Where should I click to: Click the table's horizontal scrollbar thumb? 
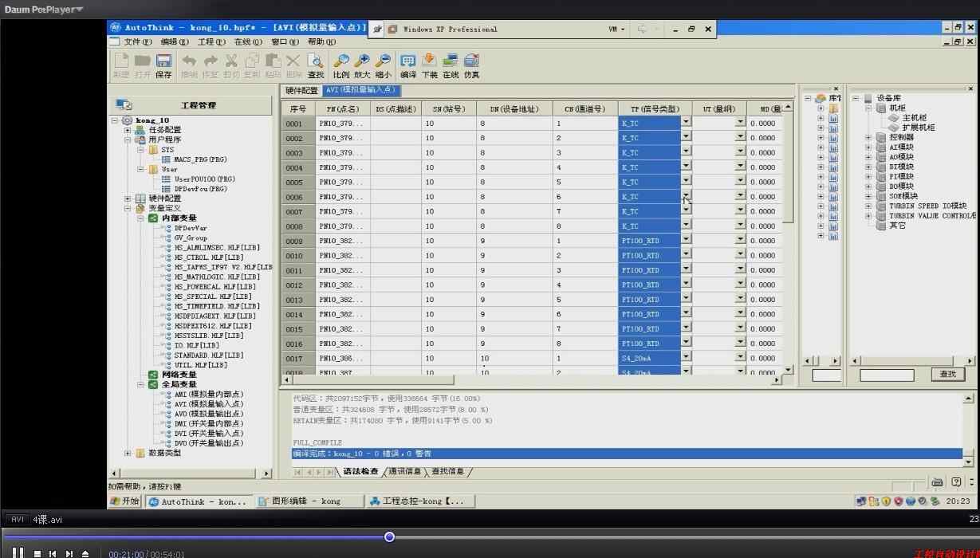point(372,380)
